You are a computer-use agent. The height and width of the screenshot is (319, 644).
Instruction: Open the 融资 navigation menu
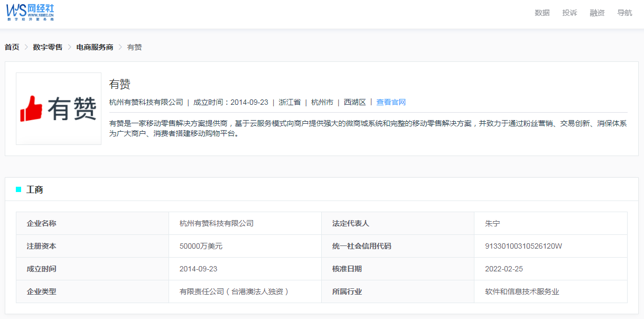(x=597, y=13)
